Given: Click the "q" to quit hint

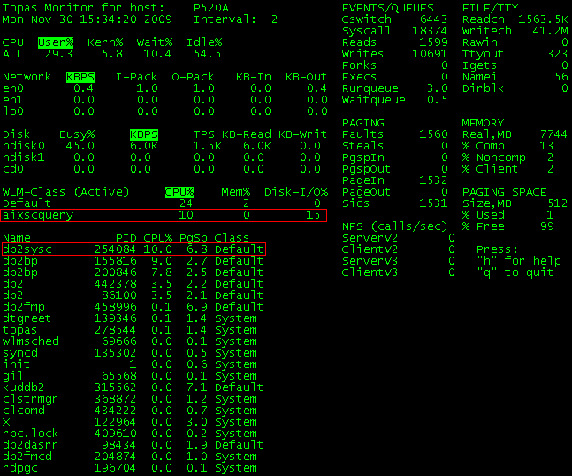Looking at the screenshot, I should click(x=515, y=272).
